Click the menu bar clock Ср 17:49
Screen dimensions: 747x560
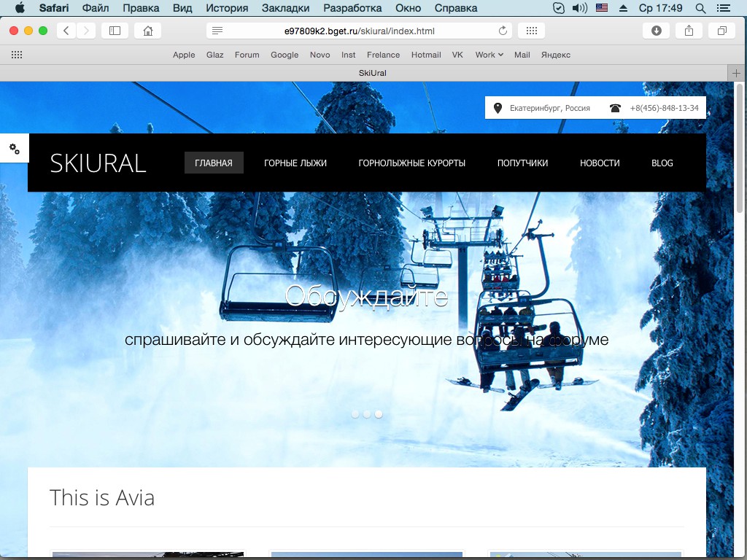click(x=660, y=8)
